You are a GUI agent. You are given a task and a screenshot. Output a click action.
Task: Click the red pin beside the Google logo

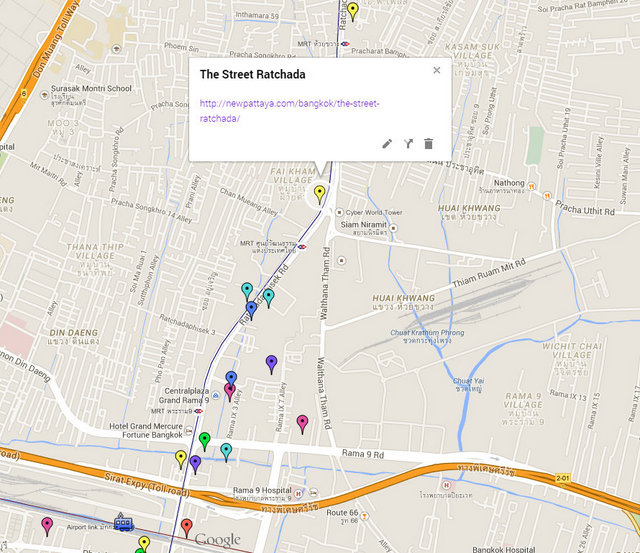(187, 528)
